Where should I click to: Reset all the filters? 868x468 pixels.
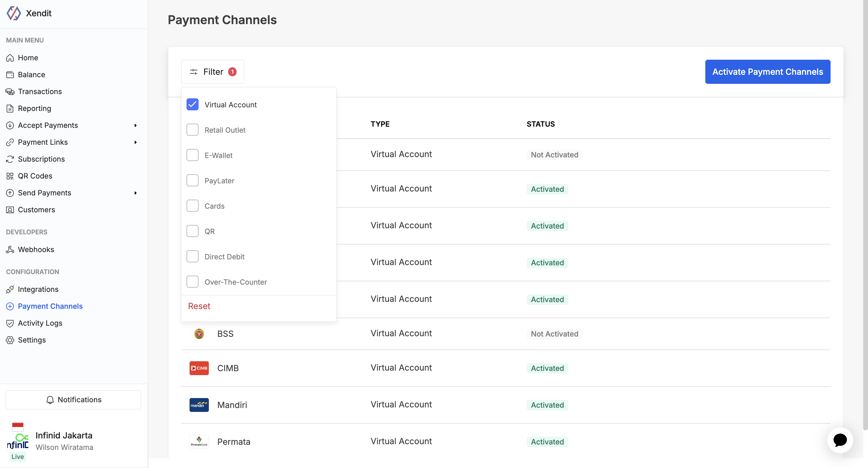point(199,306)
